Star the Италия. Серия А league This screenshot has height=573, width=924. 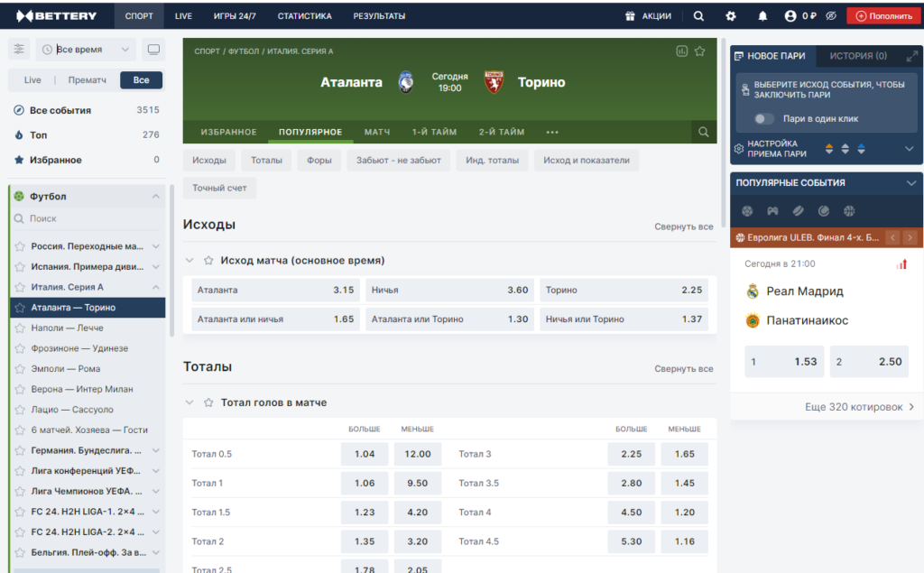pos(20,288)
